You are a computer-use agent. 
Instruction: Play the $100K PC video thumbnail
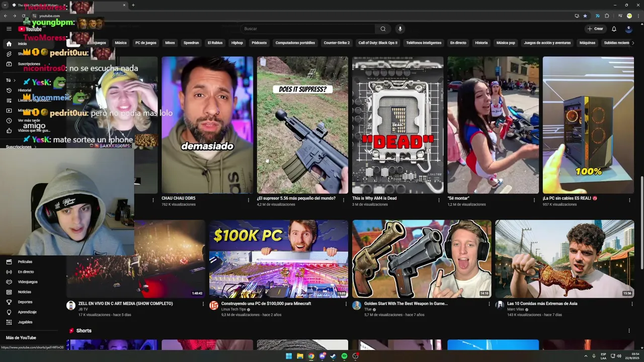(278, 259)
